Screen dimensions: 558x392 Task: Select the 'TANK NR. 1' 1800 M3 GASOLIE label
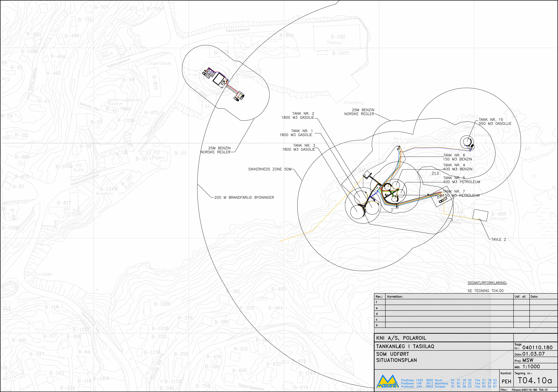click(296, 133)
